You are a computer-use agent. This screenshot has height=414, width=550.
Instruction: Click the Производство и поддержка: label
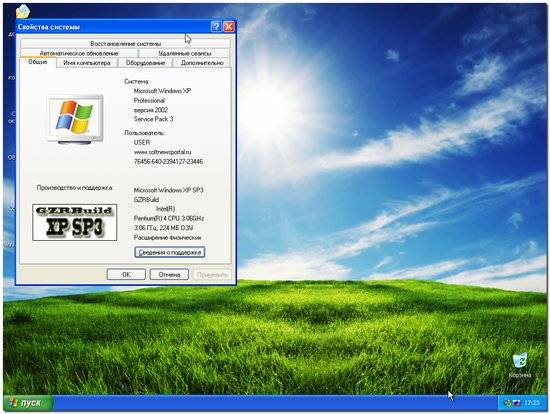pyautogui.click(x=75, y=188)
